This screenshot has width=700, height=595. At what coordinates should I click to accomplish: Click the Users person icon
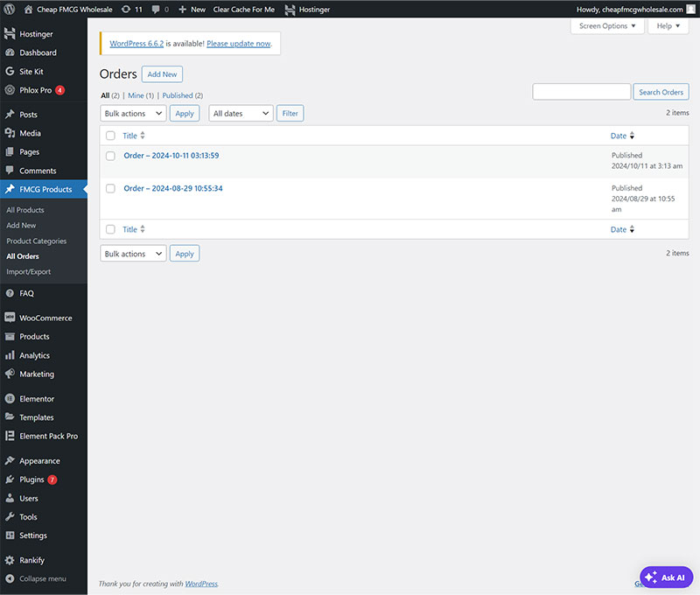click(x=10, y=498)
